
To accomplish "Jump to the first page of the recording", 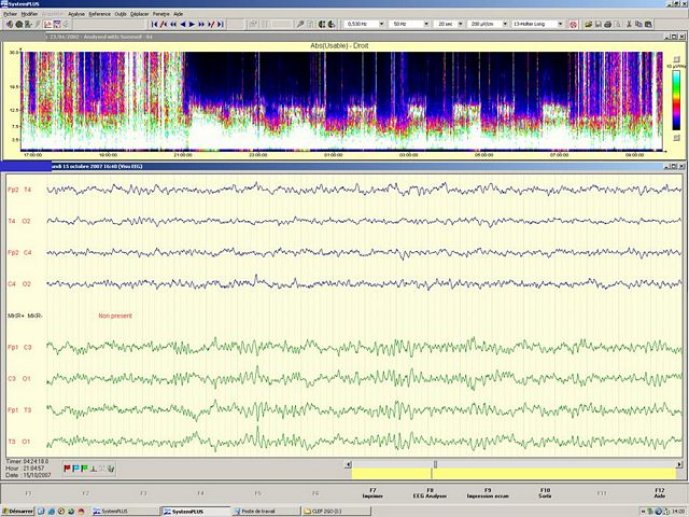I will [x=154, y=24].
